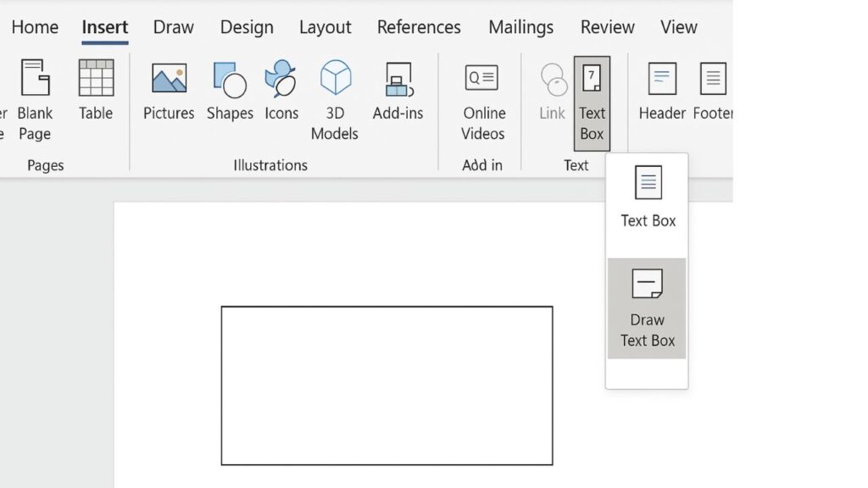Add a Header to the document
The image size is (868, 488).
(662, 90)
